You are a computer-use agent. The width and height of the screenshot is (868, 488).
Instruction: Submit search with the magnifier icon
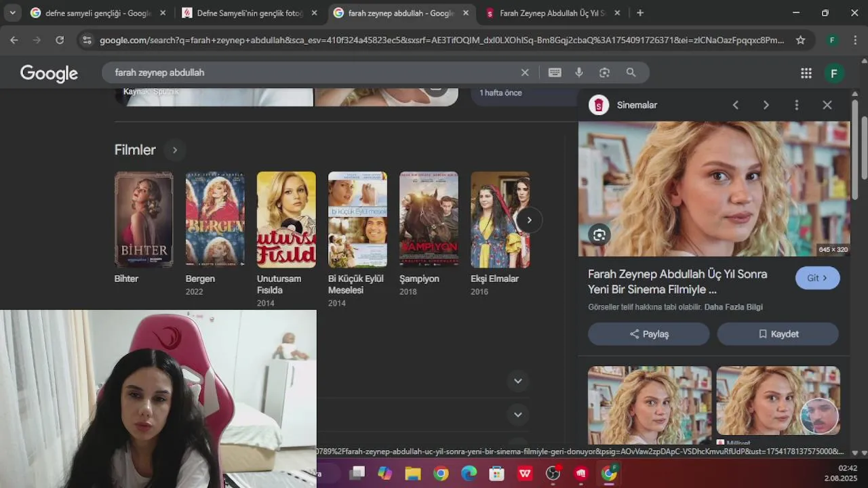[x=631, y=73]
